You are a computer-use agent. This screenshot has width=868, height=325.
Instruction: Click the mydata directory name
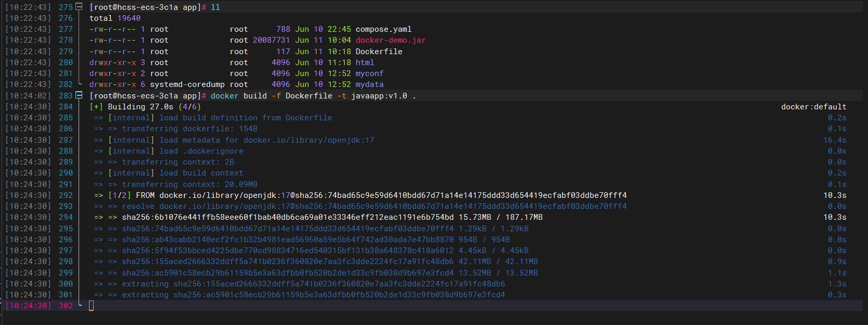[369, 84]
